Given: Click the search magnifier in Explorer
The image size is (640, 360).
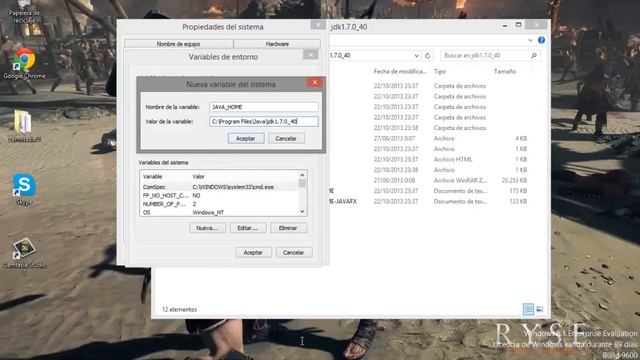Looking at the screenshot, I should [533, 56].
